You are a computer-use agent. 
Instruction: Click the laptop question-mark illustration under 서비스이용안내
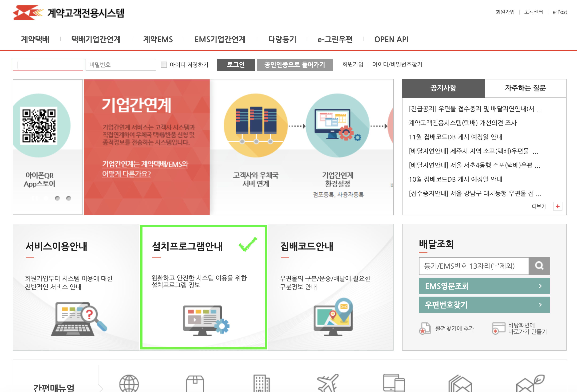tap(79, 319)
